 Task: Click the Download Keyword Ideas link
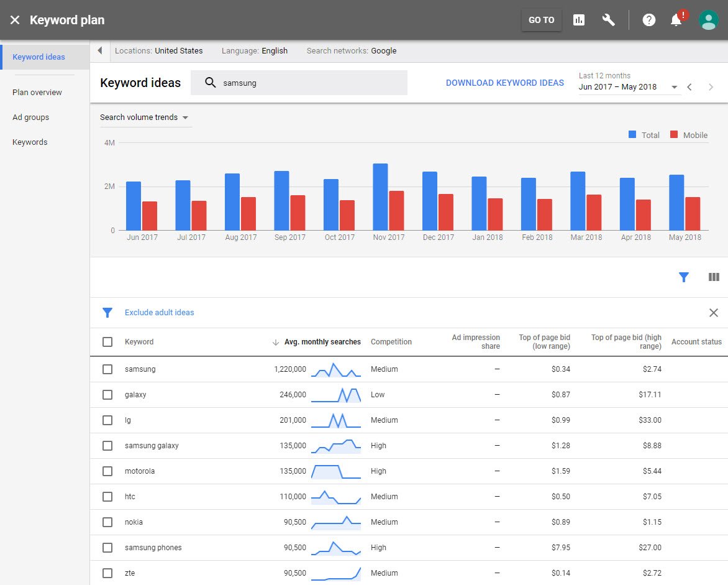504,82
